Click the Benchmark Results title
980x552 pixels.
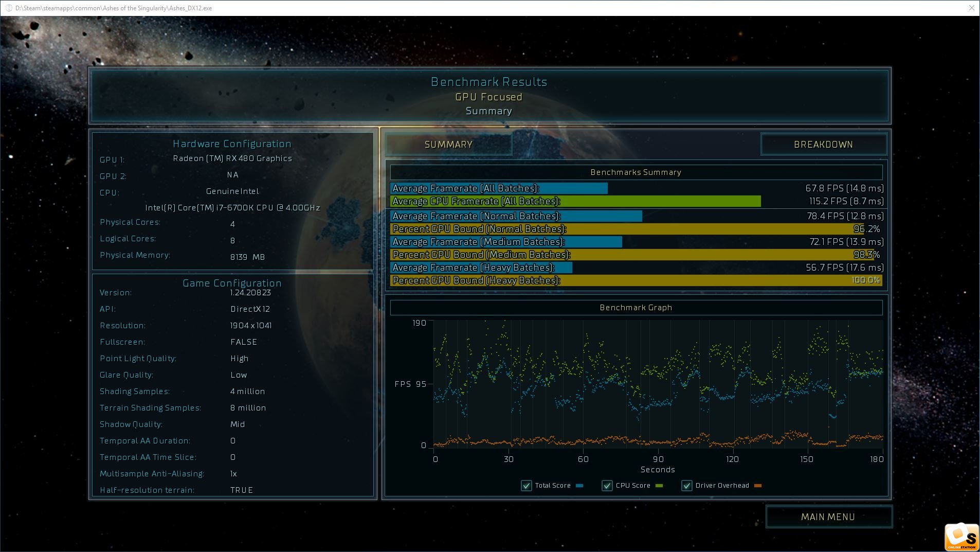point(489,82)
